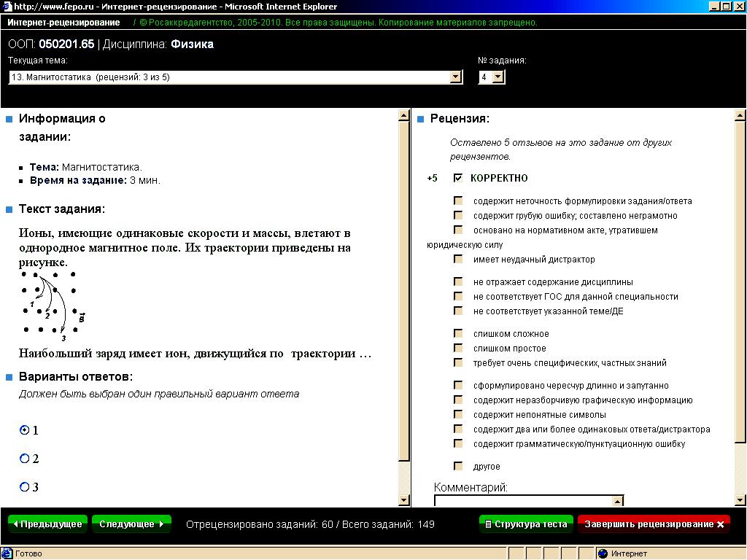Image resolution: width=747 pixels, height=560 pixels.
Task: Select answer option 1
Action: pos(24,430)
